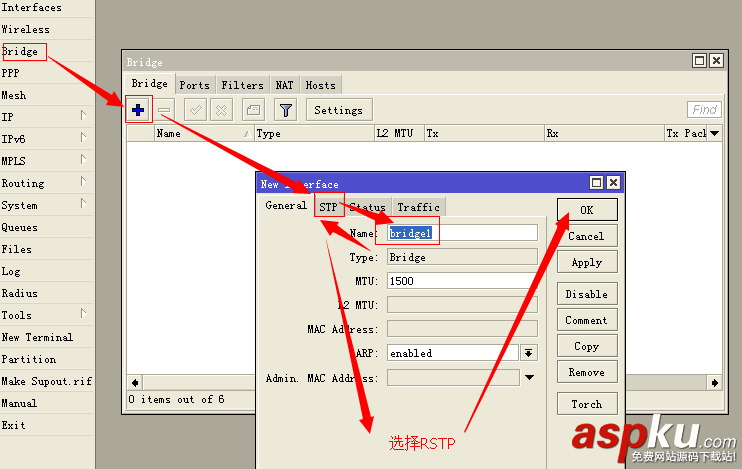Open Status tab in New Interface dialog
742x469 pixels.
368,207
